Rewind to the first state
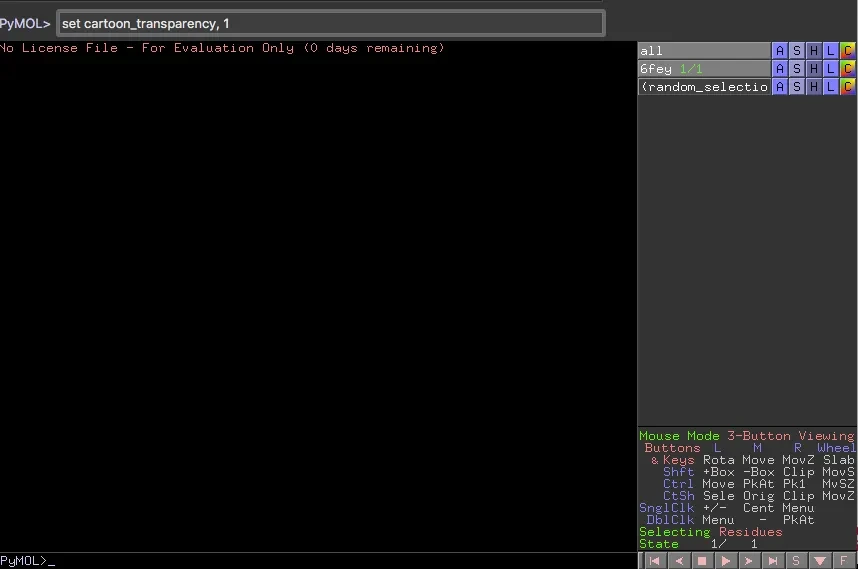The height and width of the screenshot is (569, 858). tap(654, 561)
